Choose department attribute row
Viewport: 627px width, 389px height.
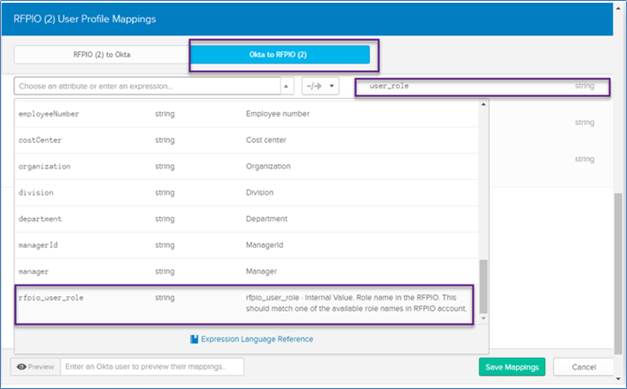[x=246, y=219]
